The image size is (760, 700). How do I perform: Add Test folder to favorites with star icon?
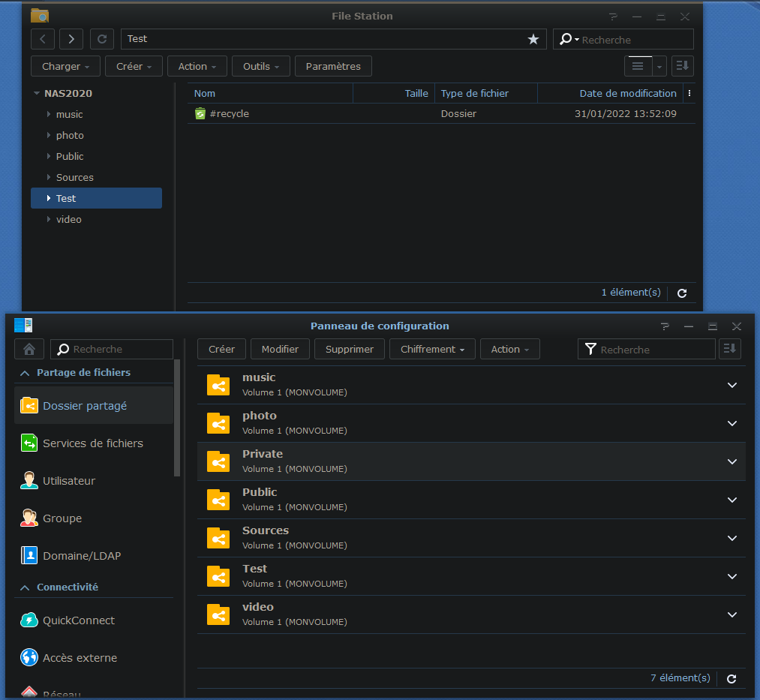pyautogui.click(x=533, y=39)
